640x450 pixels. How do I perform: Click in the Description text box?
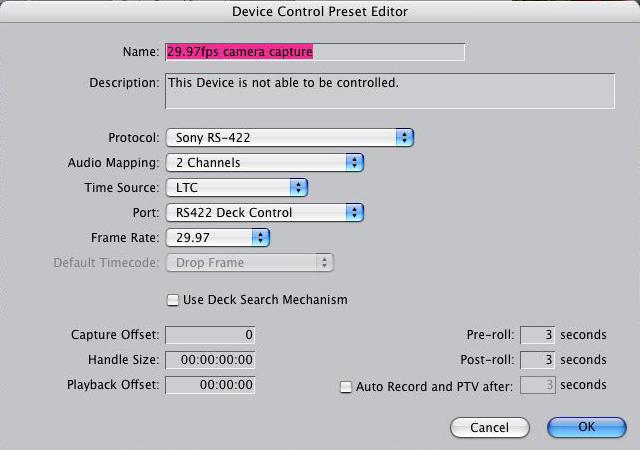(390, 91)
